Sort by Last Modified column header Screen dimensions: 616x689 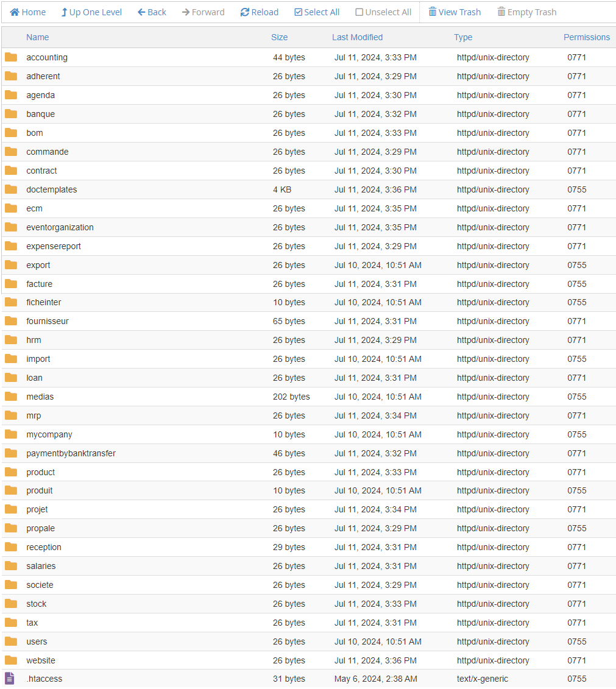coord(357,37)
